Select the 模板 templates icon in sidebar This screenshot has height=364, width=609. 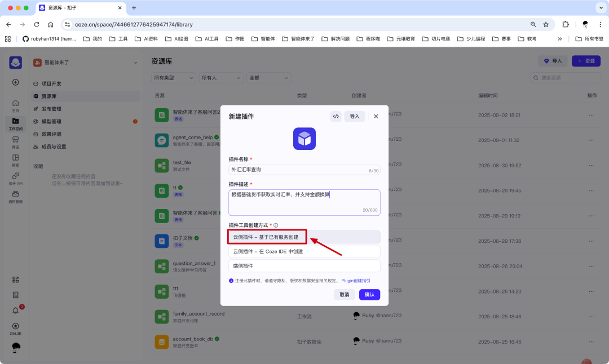[x=15, y=159]
